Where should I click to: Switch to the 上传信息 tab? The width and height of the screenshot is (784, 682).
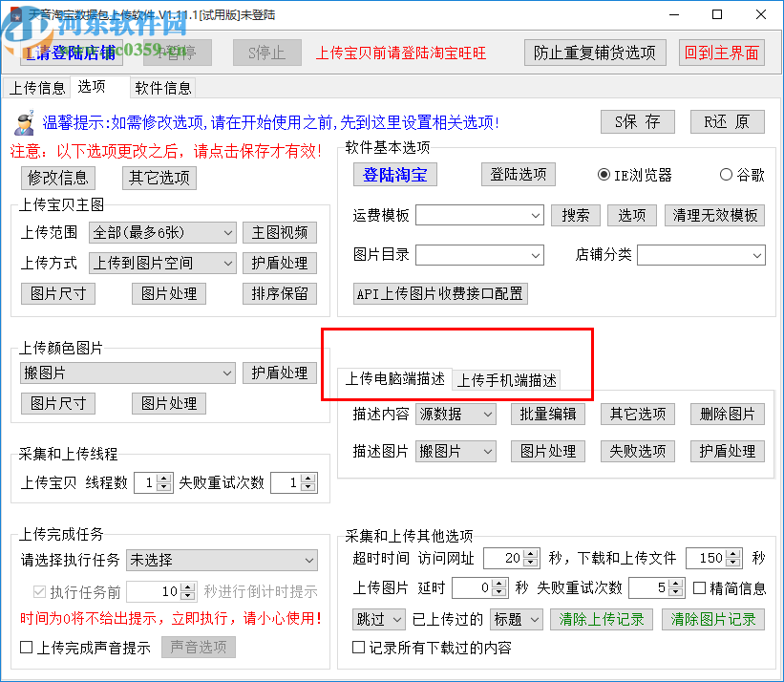tap(38, 88)
